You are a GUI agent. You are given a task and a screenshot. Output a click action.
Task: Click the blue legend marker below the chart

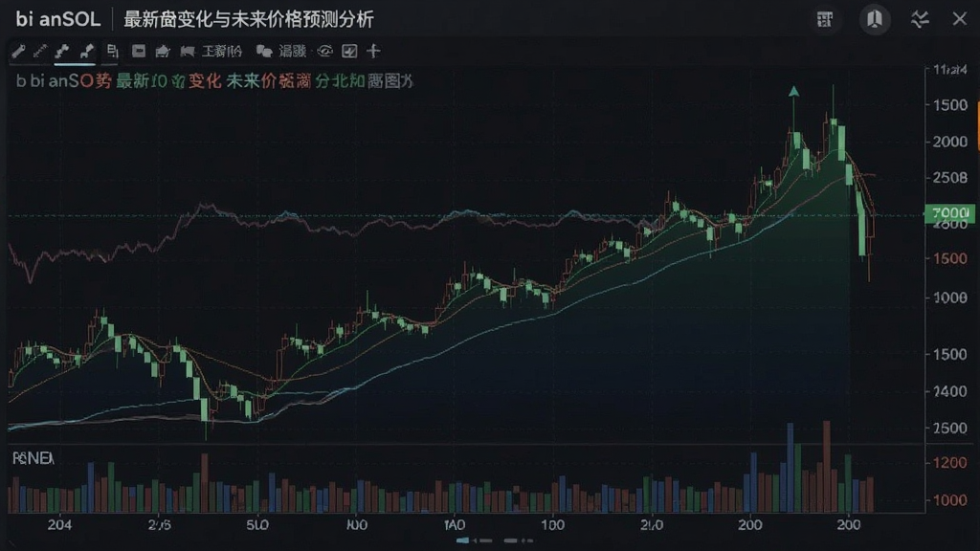point(463,540)
